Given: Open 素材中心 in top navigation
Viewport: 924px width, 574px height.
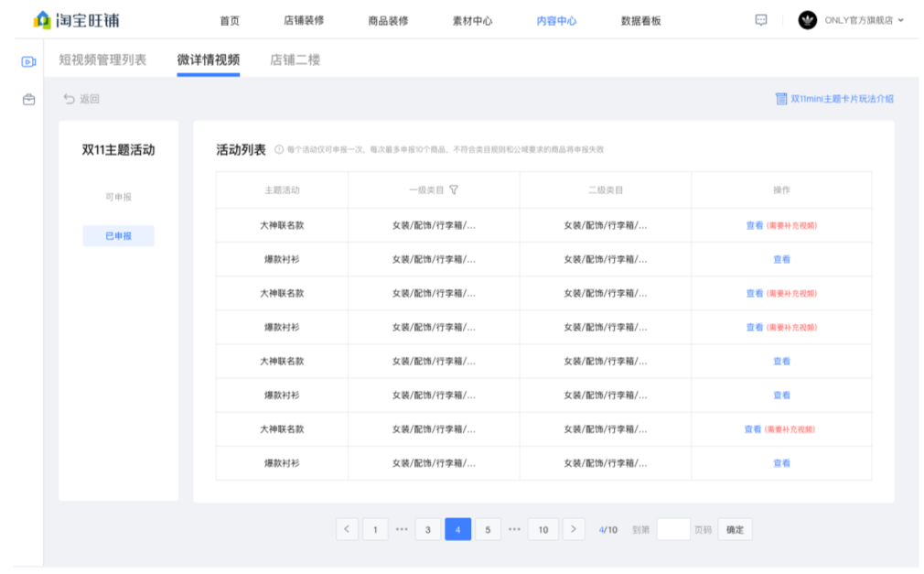Looking at the screenshot, I should pos(472,20).
